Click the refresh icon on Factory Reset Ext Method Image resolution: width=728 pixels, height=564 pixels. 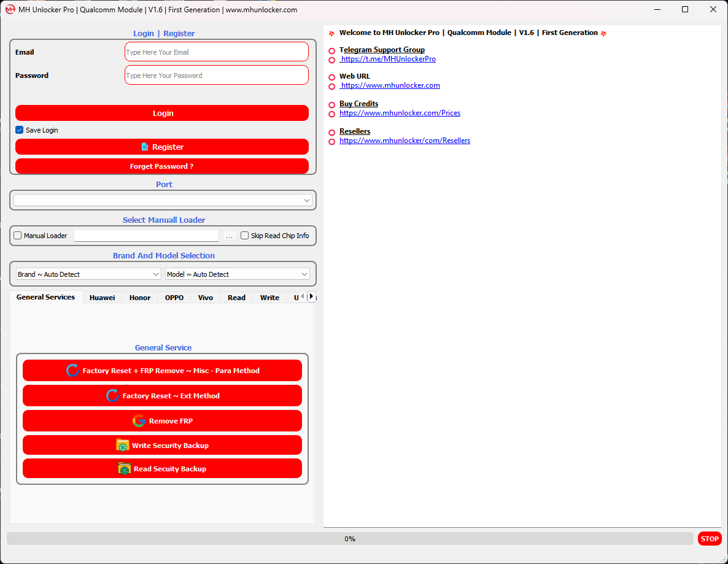[112, 396]
